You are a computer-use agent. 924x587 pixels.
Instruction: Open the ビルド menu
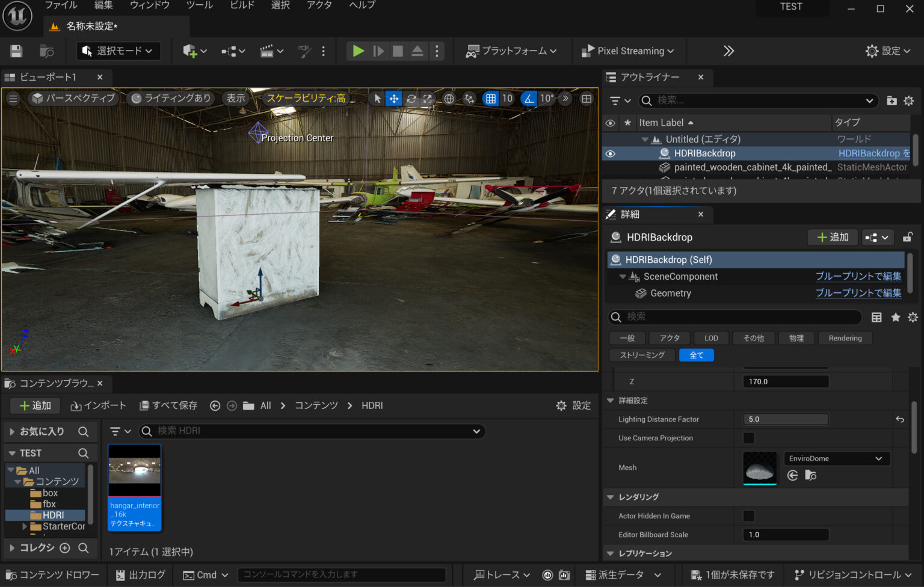[x=242, y=5]
